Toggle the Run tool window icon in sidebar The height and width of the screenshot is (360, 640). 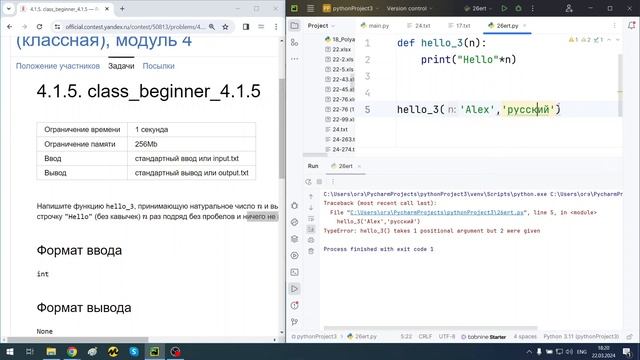(294, 289)
